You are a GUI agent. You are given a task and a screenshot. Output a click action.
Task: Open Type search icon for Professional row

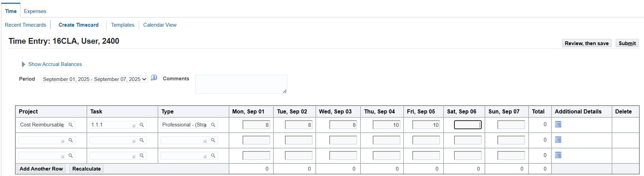click(213, 125)
